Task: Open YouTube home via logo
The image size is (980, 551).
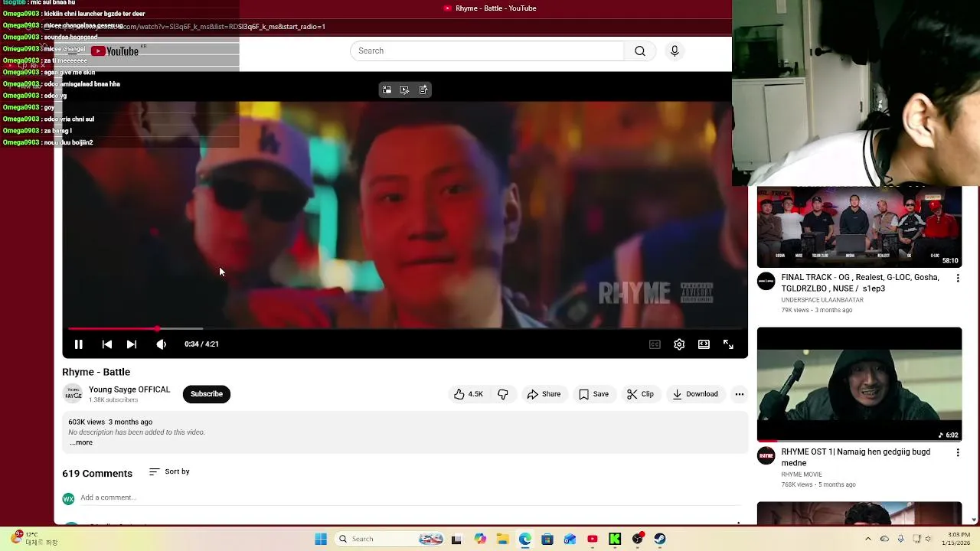Action: point(115,51)
